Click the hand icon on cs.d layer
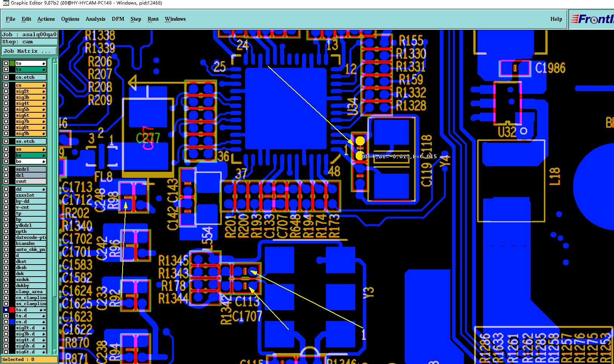The width and height of the screenshot is (614, 364). pyautogui.click(x=44, y=322)
